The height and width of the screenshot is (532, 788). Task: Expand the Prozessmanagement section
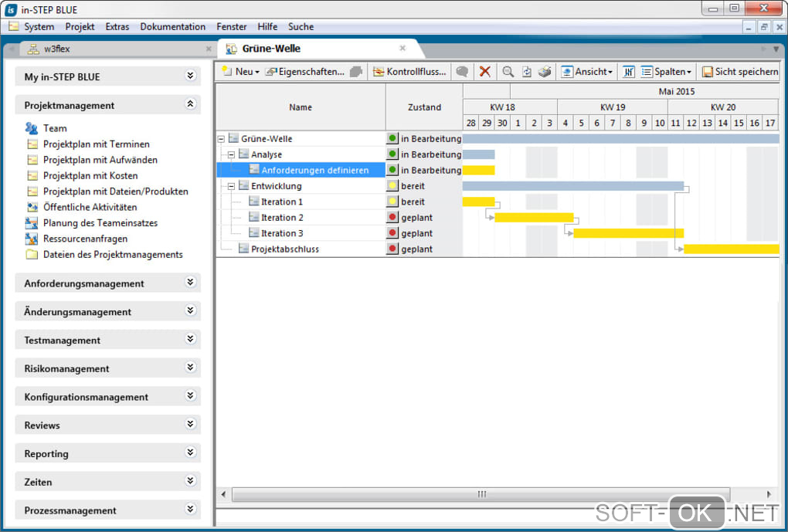pos(190,509)
